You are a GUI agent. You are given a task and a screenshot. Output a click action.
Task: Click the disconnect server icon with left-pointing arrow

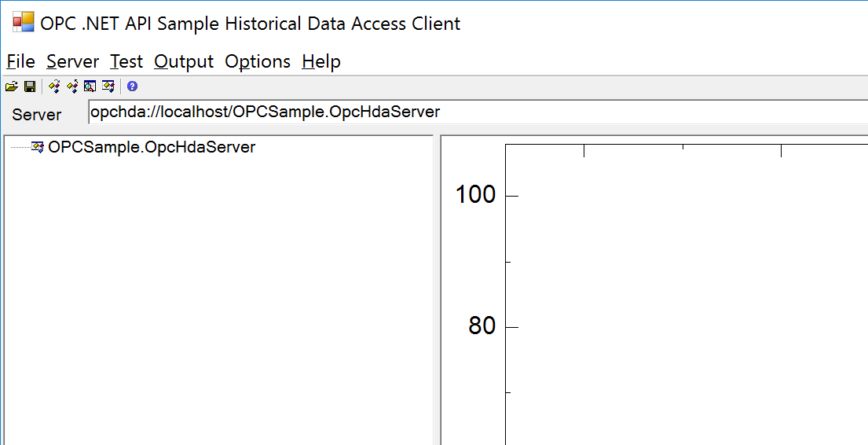pyautogui.click(x=72, y=86)
